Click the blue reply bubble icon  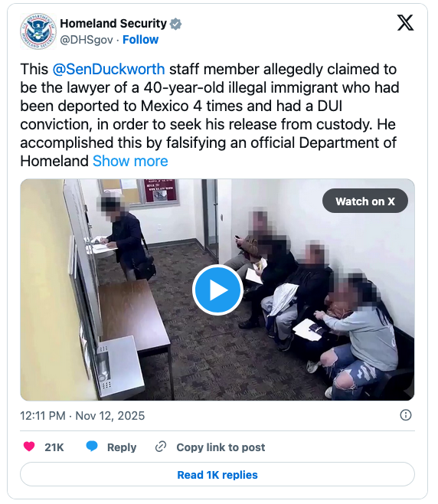coord(92,447)
